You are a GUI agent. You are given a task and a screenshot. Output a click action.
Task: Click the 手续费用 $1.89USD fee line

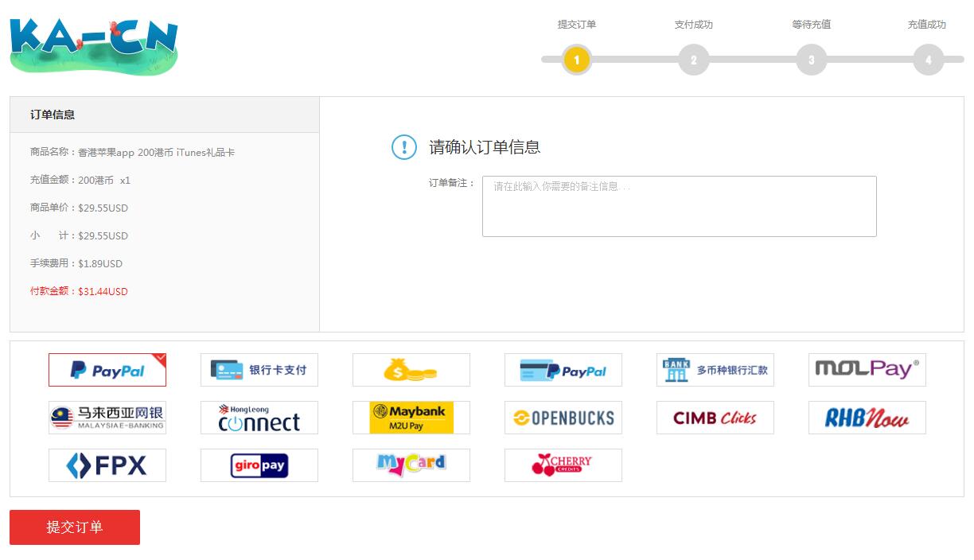click(x=76, y=264)
